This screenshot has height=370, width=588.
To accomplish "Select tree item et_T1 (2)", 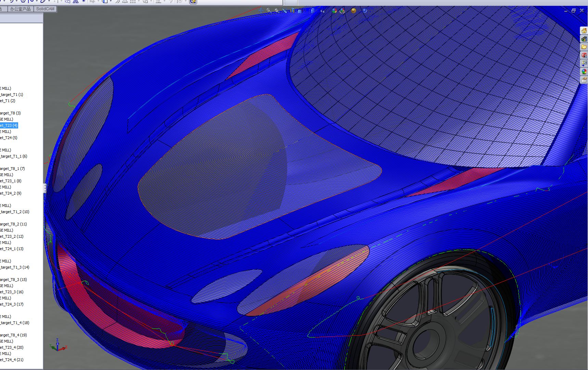I will (x=8, y=101).
